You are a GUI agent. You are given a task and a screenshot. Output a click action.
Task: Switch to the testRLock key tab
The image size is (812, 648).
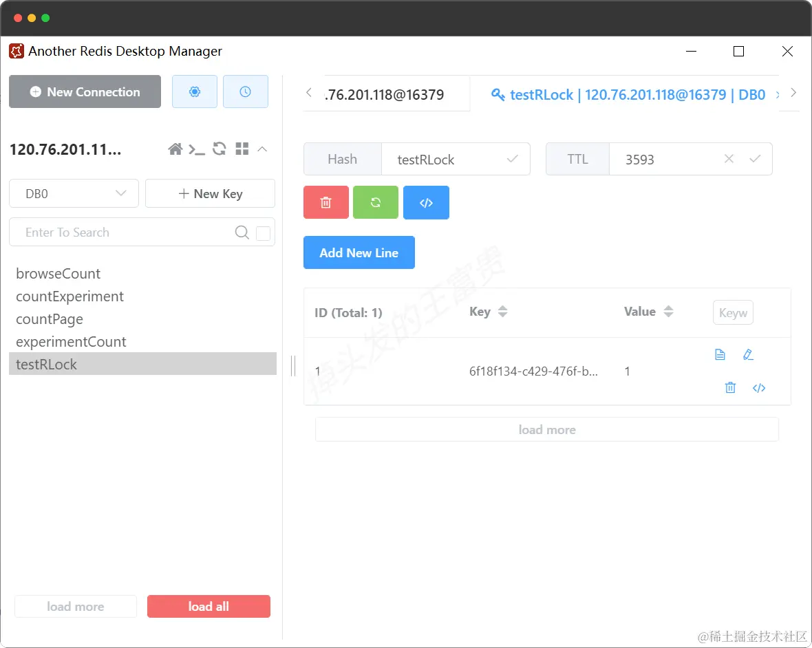pyautogui.click(x=628, y=95)
